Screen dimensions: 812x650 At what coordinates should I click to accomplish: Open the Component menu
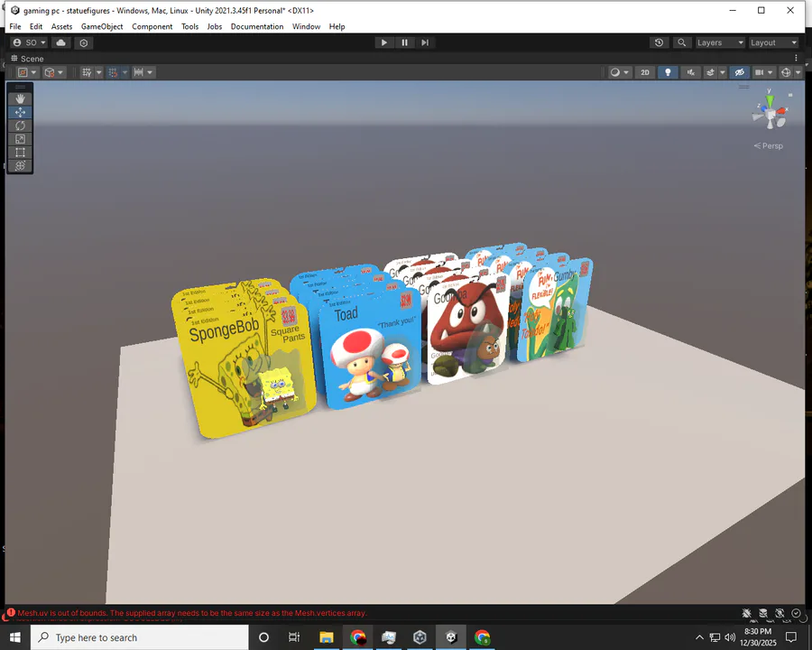tap(152, 26)
